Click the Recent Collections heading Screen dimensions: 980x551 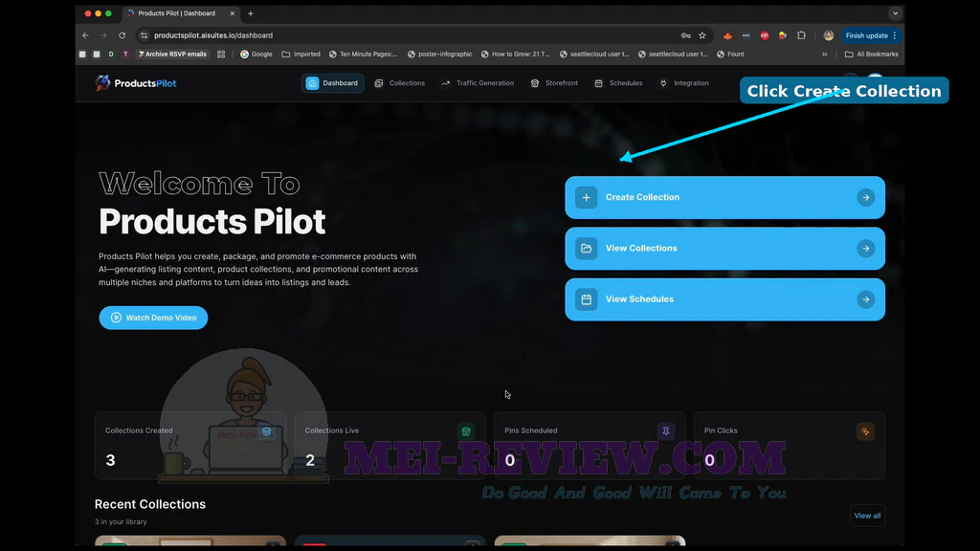pyautogui.click(x=150, y=504)
